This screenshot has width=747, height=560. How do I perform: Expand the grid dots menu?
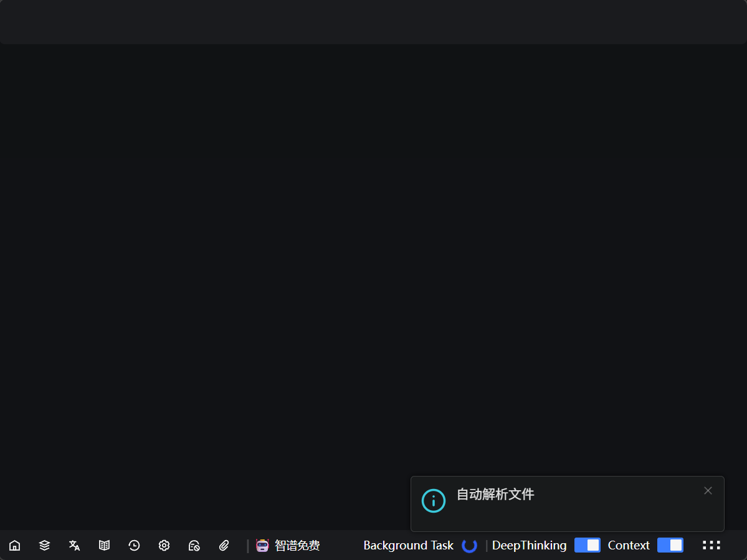[x=711, y=545]
